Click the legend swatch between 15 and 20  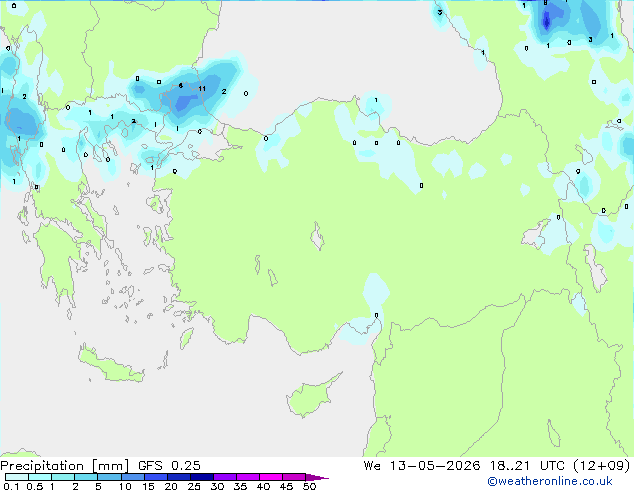pos(156,477)
